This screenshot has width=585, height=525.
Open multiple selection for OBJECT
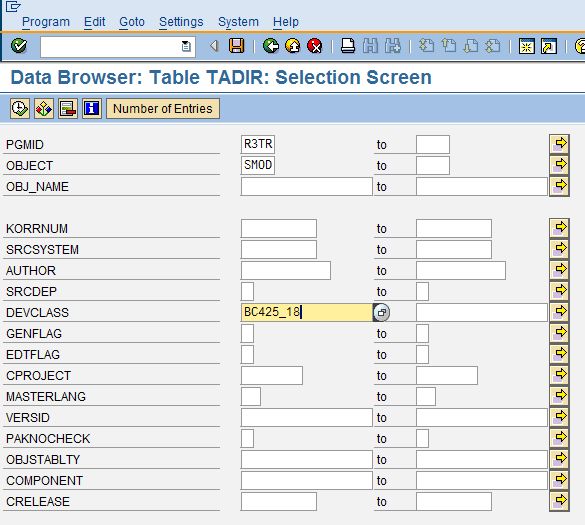tap(559, 165)
